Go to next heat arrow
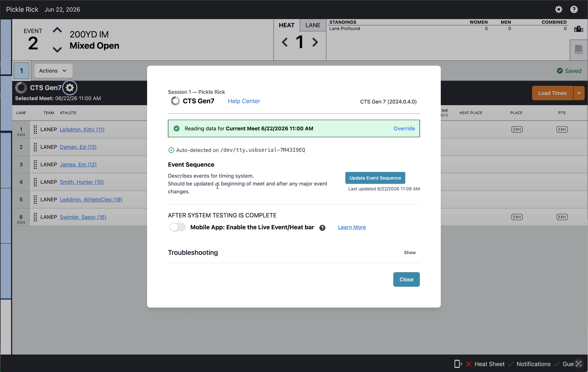The height and width of the screenshot is (372, 588). [x=315, y=42]
